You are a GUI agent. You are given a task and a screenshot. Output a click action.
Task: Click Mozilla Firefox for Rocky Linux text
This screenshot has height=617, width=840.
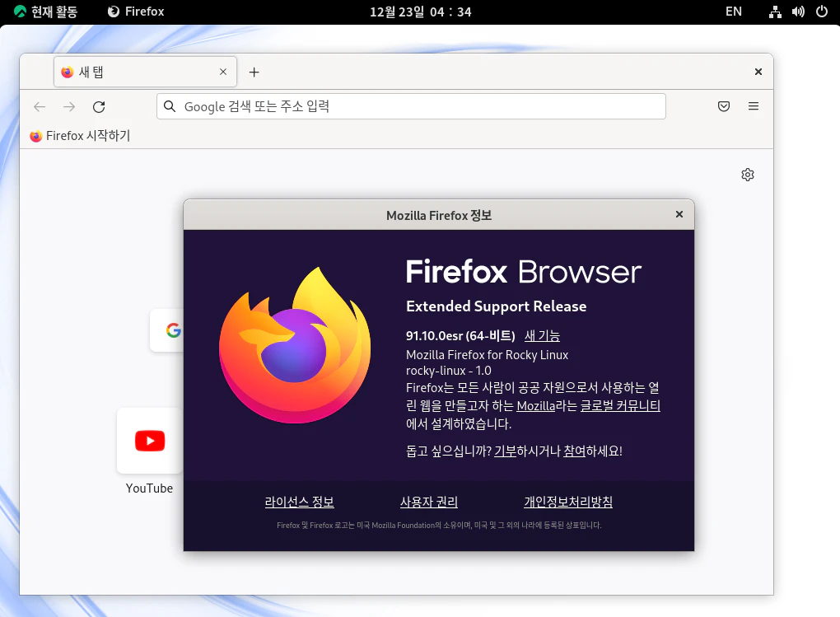(x=487, y=355)
